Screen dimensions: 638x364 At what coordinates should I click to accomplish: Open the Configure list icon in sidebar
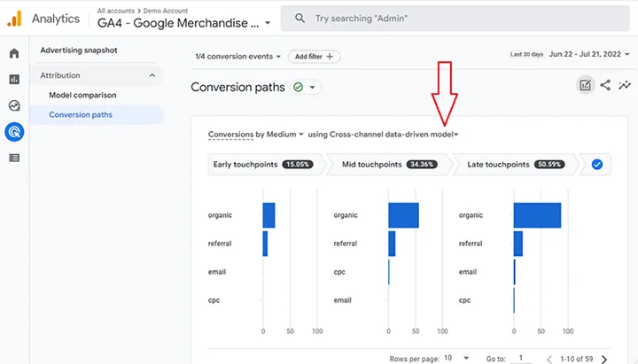[14, 158]
